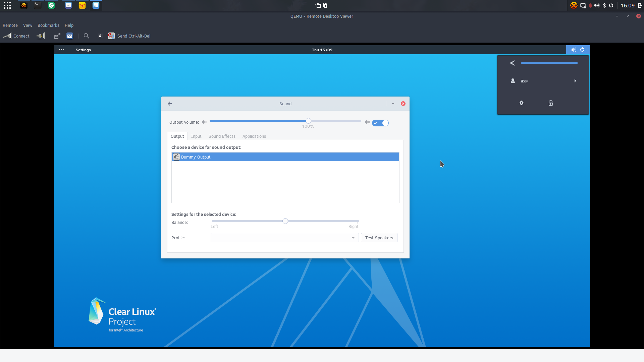Open the yellow app icon in the host taskbar
644x362 pixels.
[x=82, y=5]
